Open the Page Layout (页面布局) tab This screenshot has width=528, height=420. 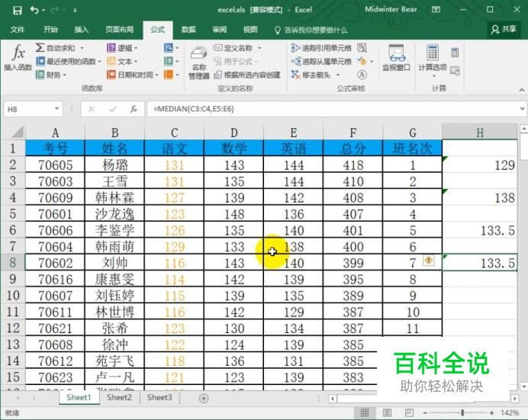119,30
